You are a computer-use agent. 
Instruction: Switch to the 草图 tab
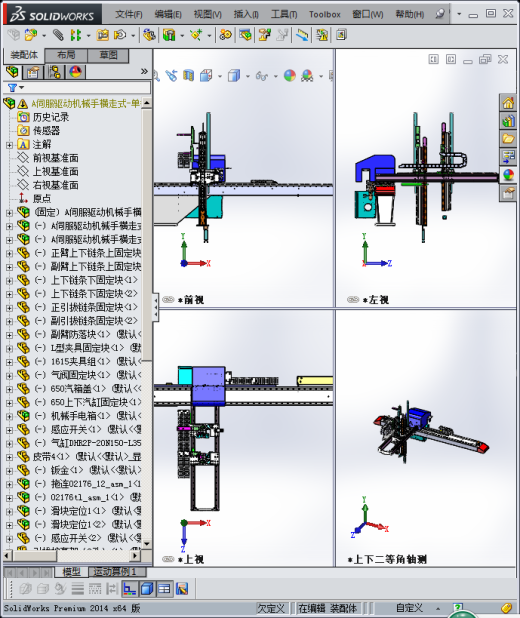[x=108, y=55]
